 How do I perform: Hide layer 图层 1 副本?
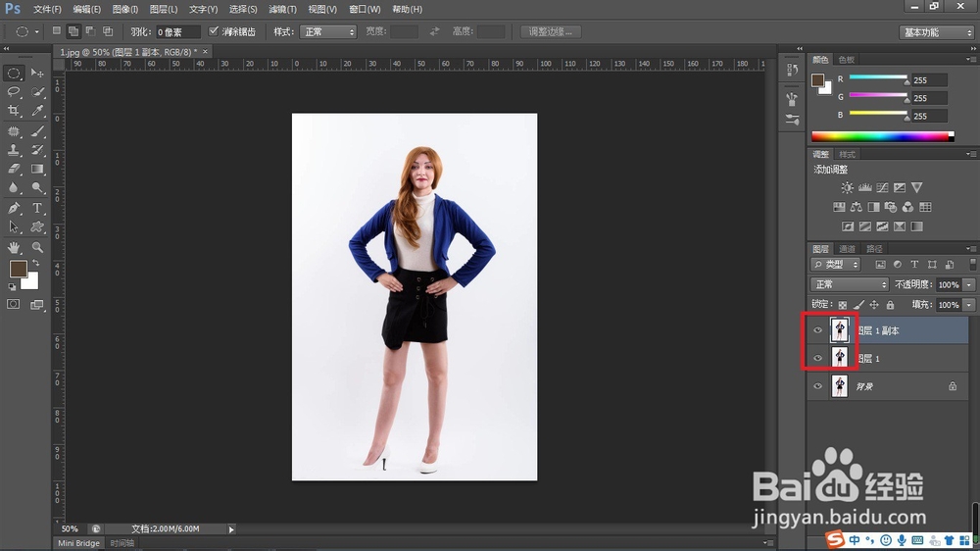(817, 330)
